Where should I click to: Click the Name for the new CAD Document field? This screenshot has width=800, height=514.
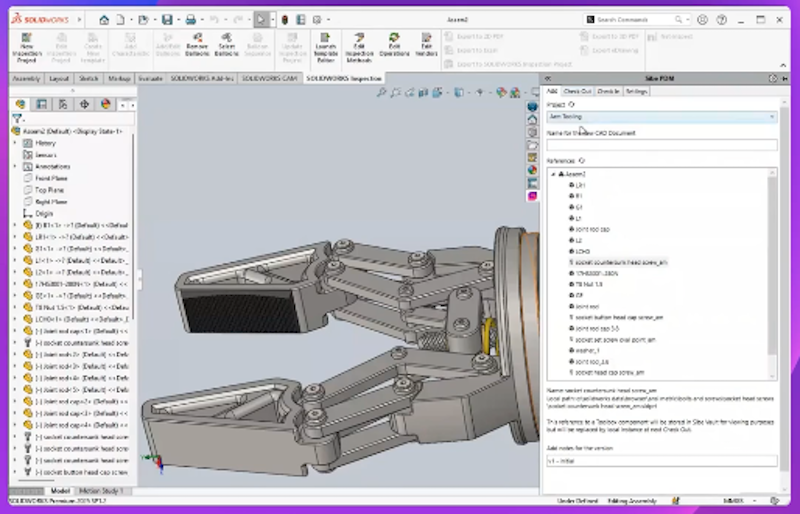click(x=661, y=145)
